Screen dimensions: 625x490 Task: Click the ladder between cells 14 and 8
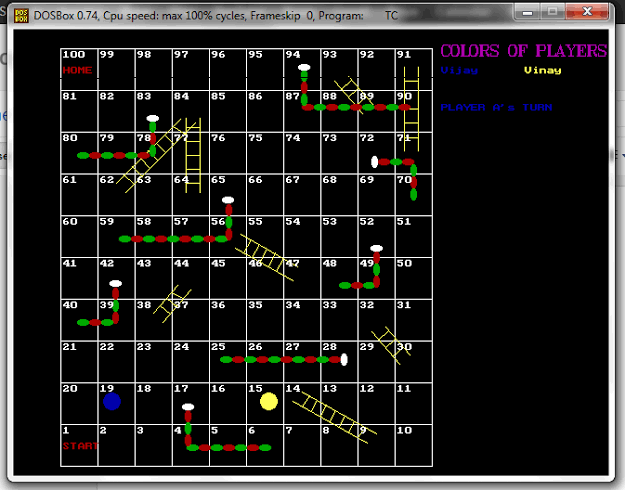[x=333, y=416]
